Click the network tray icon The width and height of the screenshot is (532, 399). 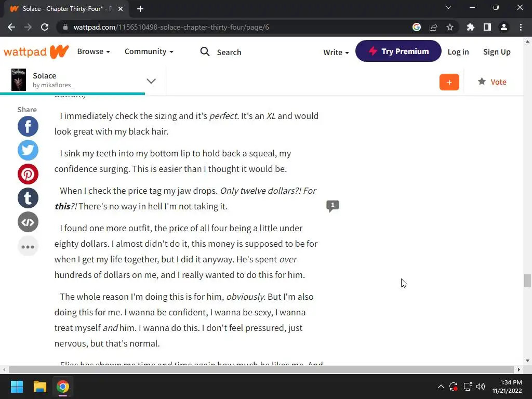468,387
